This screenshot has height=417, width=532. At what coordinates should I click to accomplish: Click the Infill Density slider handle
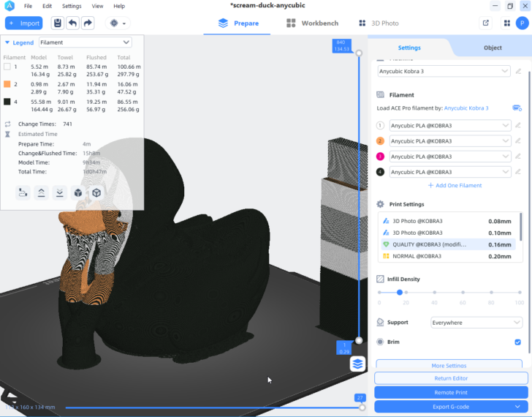[400, 292]
